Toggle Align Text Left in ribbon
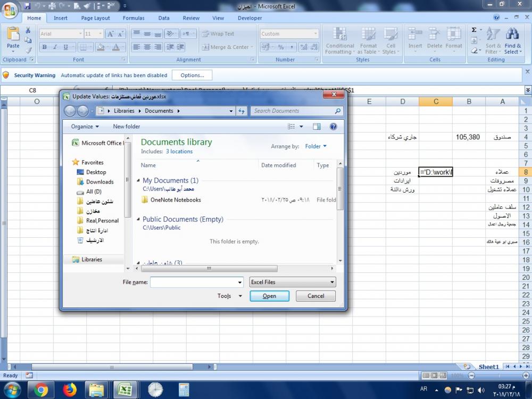Viewport: 532px width, 399px height. 136,47
